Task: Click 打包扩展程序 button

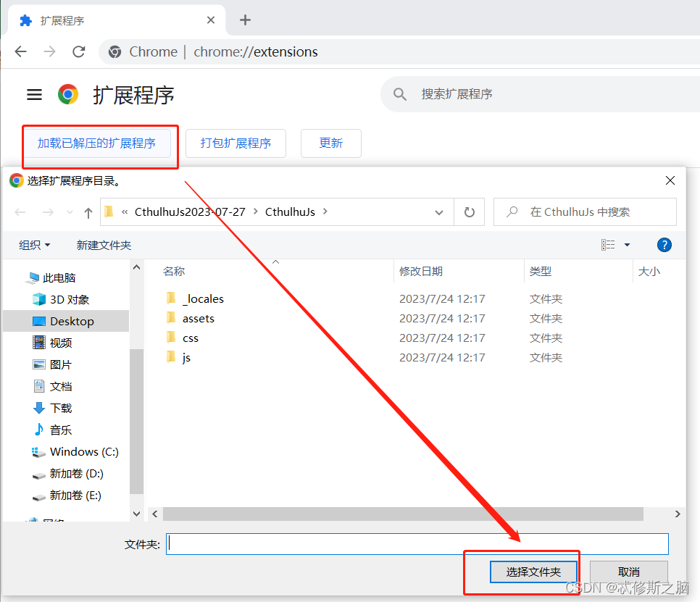Action: 236,143
